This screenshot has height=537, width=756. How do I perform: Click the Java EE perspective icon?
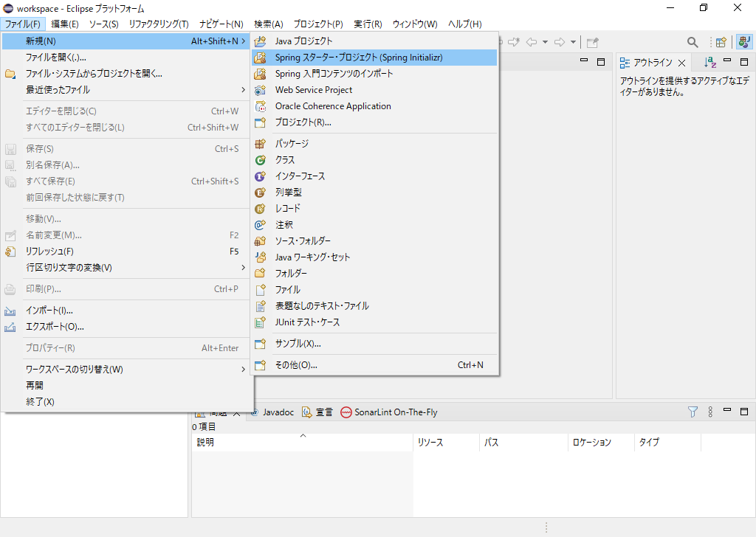(744, 42)
